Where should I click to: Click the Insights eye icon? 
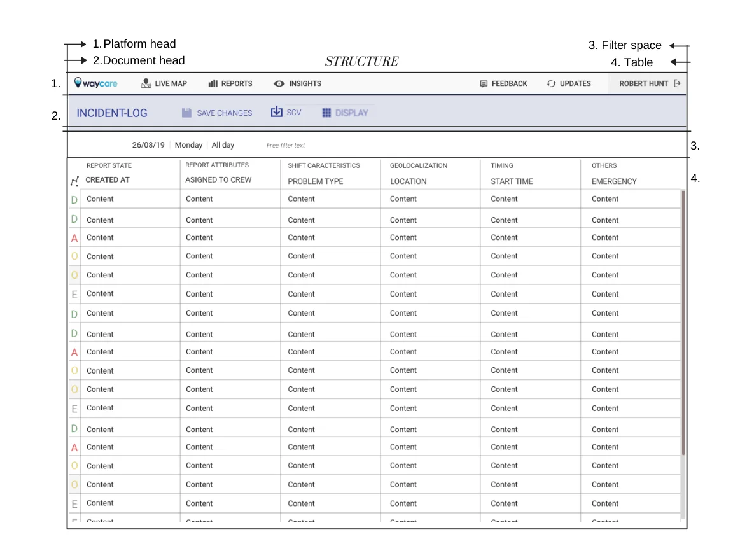point(279,83)
